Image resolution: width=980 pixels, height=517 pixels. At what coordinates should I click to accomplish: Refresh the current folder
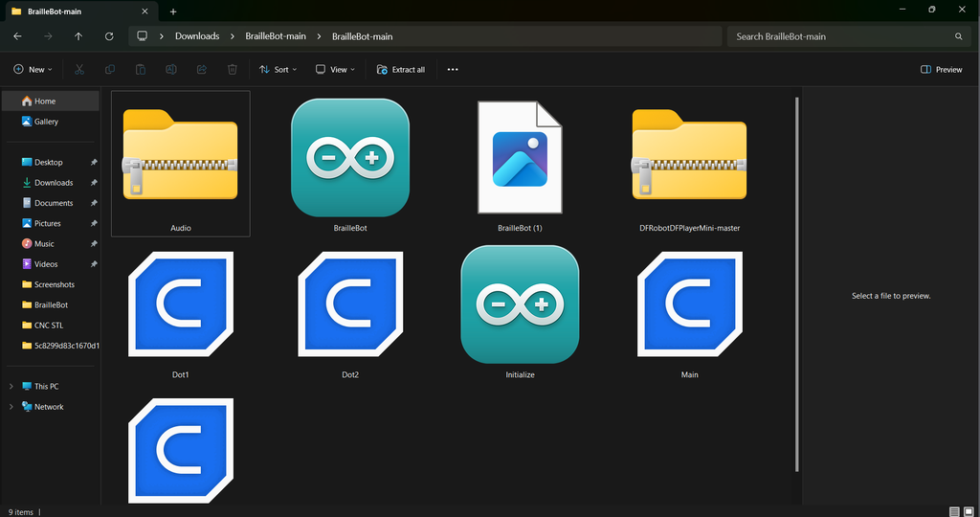tap(109, 36)
